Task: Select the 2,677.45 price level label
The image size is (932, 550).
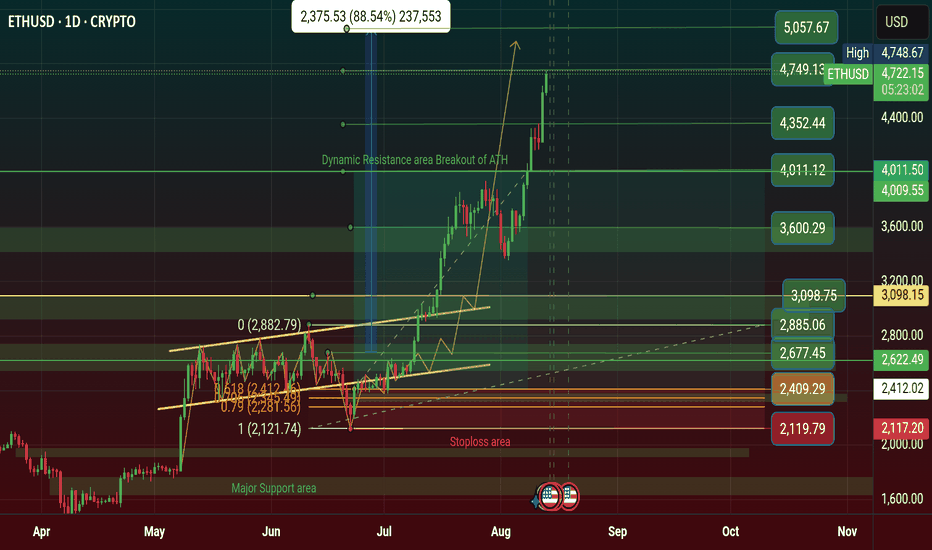Action: (802, 353)
